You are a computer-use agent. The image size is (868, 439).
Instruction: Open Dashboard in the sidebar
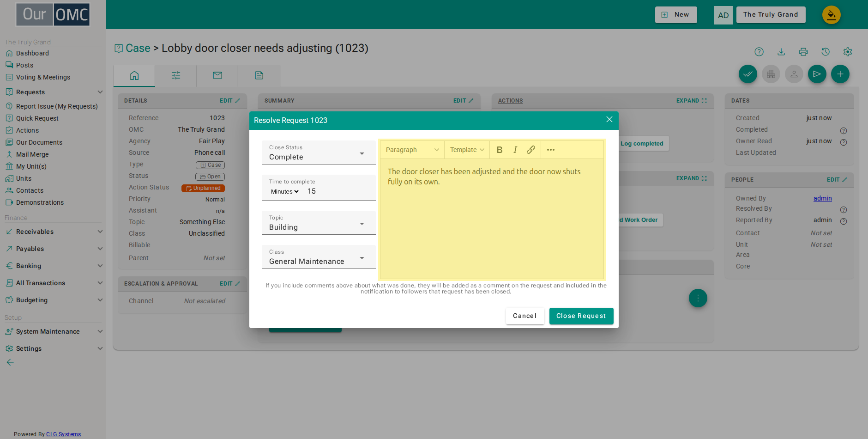(32, 53)
